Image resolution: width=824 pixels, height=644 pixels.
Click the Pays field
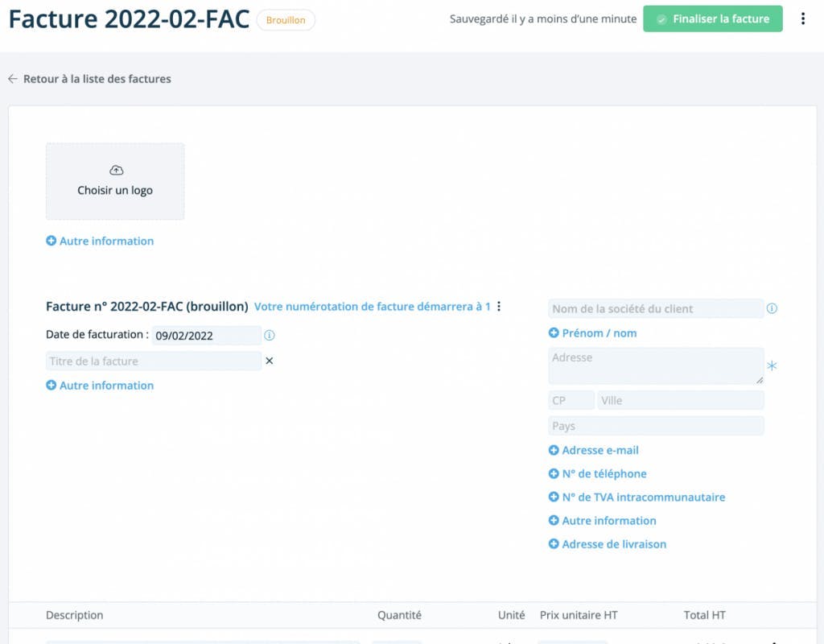coord(656,426)
